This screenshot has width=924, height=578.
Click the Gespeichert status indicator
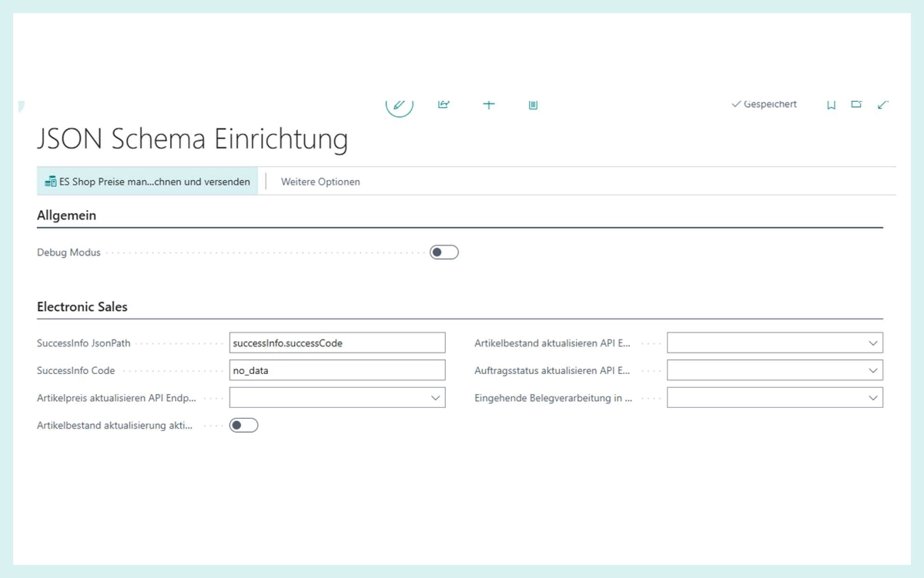764,105
